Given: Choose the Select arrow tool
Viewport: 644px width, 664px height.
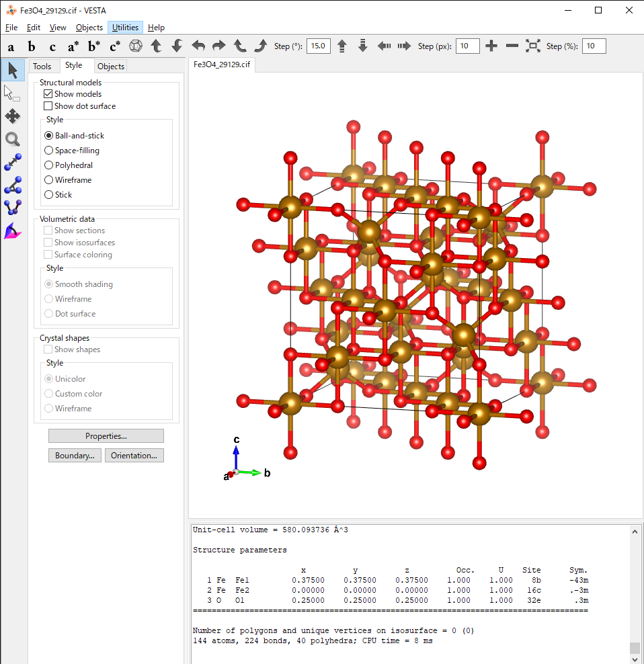Looking at the screenshot, I should coord(13,70).
